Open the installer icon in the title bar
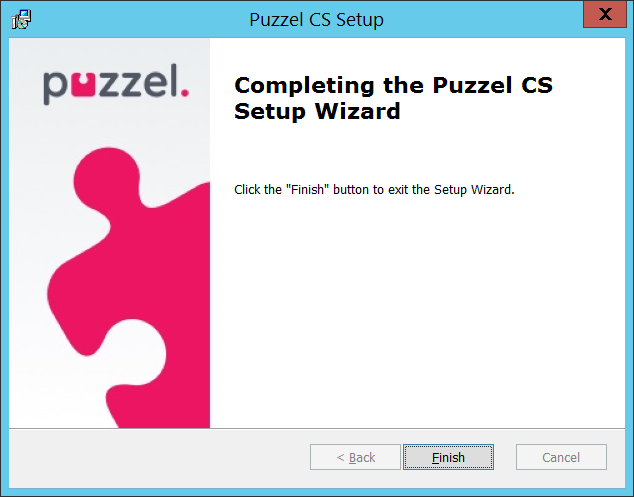The height and width of the screenshot is (497, 634). (x=20, y=19)
